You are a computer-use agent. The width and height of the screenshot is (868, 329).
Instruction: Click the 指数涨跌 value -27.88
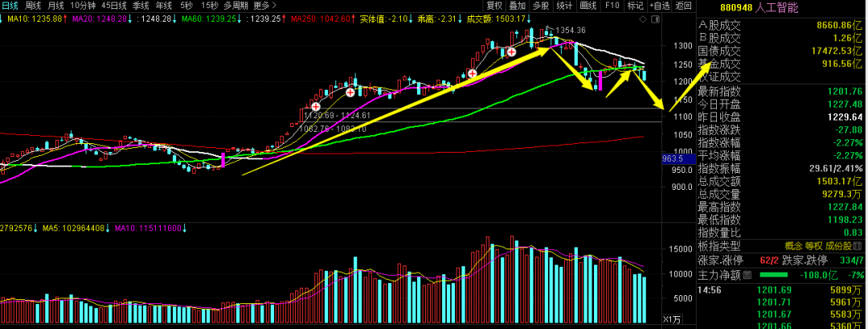pyautogui.click(x=849, y=130)
